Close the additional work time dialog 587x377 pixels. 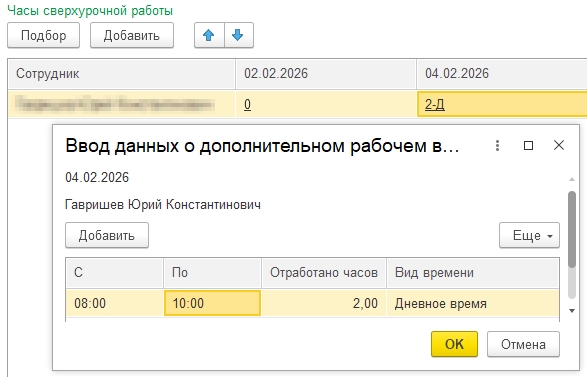[x=559, y=145]
